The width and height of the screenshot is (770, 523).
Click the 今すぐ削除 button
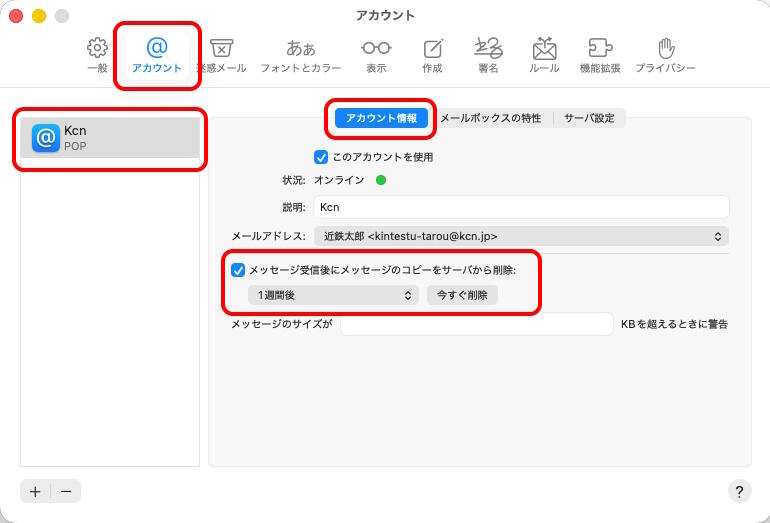pyautogui.click(x=462, y=295)
